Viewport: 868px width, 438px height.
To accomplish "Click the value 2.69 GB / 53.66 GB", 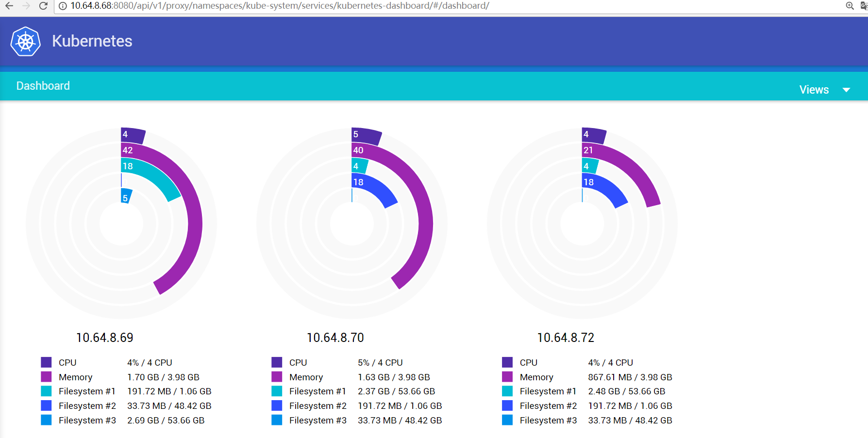I will (166, 420).
